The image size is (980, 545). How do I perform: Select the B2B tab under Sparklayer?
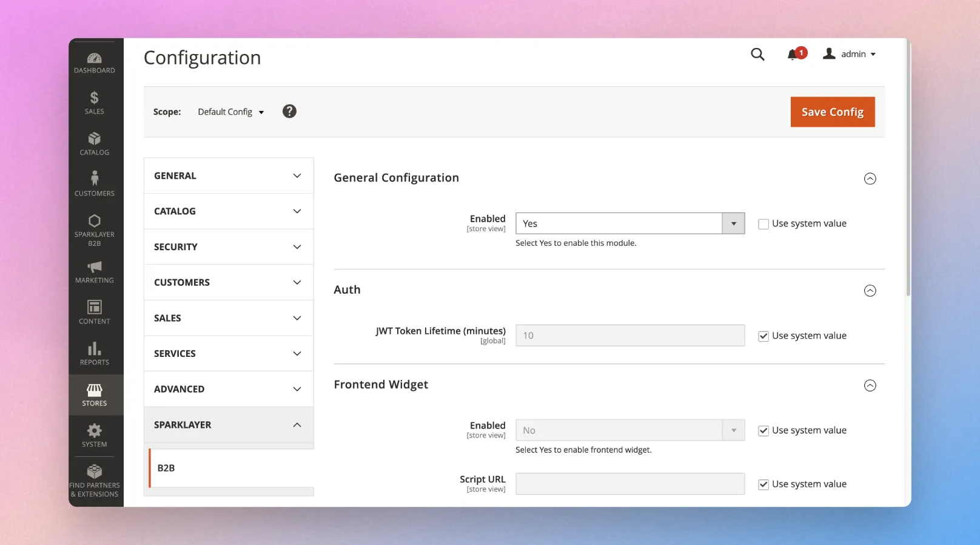click(x=231, y=468)
